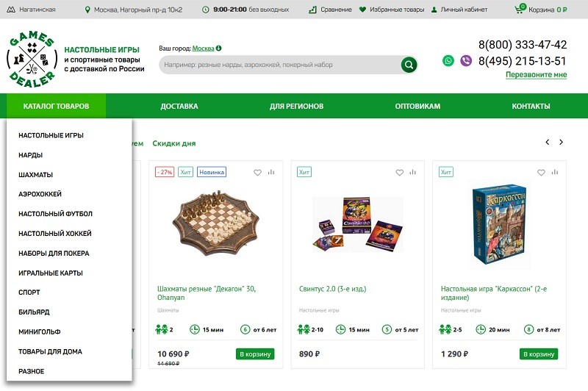This screenshot has height=391, width=588.
Task: Add Decagon chess set to favorites
Action: (x=258, y=173)
